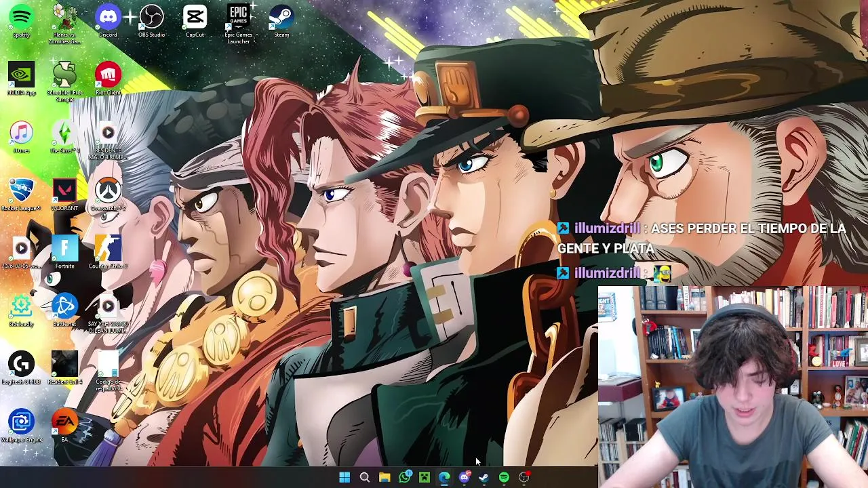Open Minecraft creeper icon in taskbar
The image size is (868, 488).
click(x=425, y=478)
